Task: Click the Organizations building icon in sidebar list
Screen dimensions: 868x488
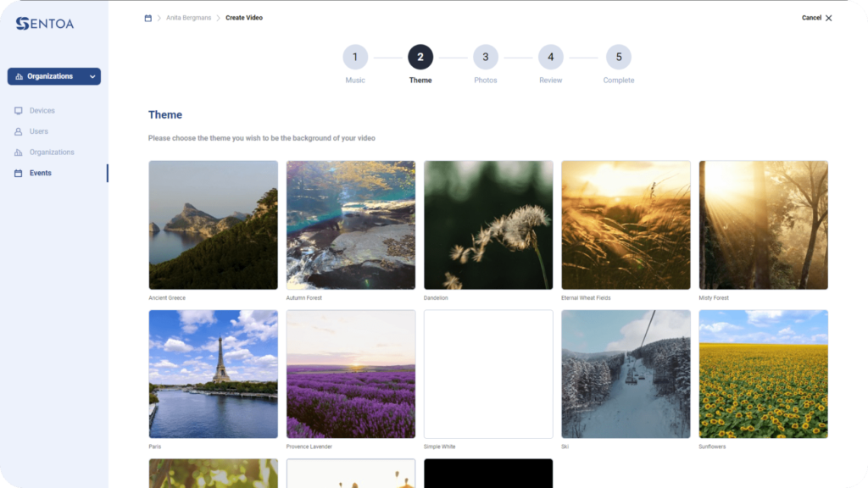Action: tap(19, 152)
